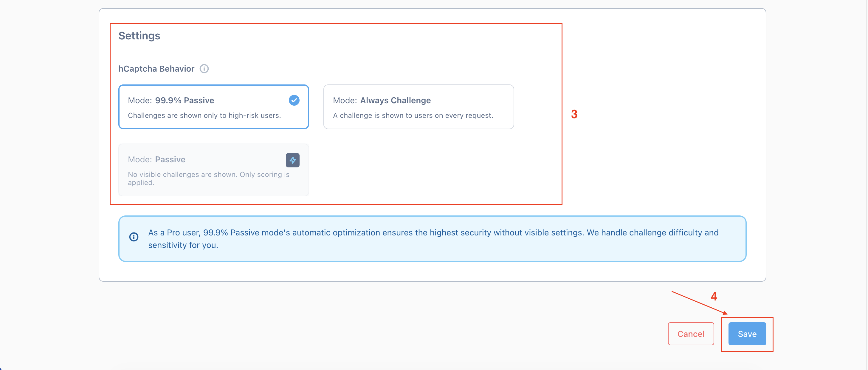Click the blue checkmark on 99.9% Passive
Image resolution: width=868 pixels, height=370 pixels.
pyautogui.click(x=294, y=100)
